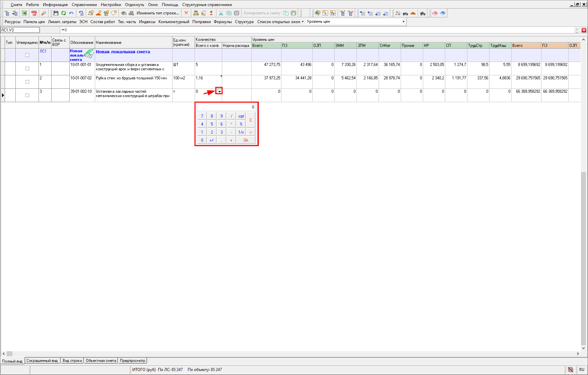Tick the Утверждено checkbox for row 3
The height and width of the screenshot is (375, 588).
point(27,95)
